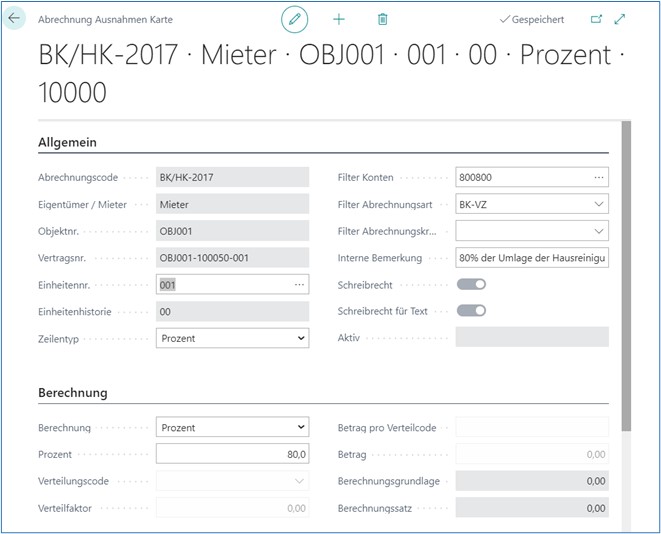Screen dimensions: 661x534
Task: Open the Berechnung type dropdown
Action: [232, 427]
